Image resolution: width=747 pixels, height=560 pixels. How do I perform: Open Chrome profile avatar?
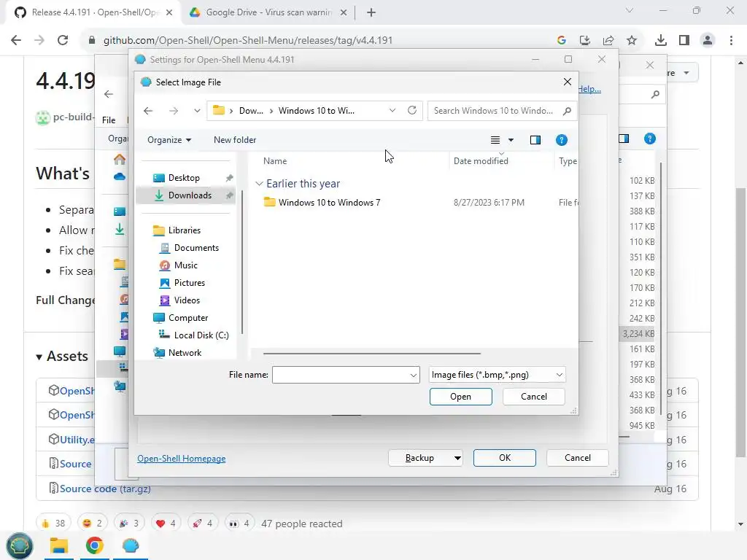(x=708, y=41)
